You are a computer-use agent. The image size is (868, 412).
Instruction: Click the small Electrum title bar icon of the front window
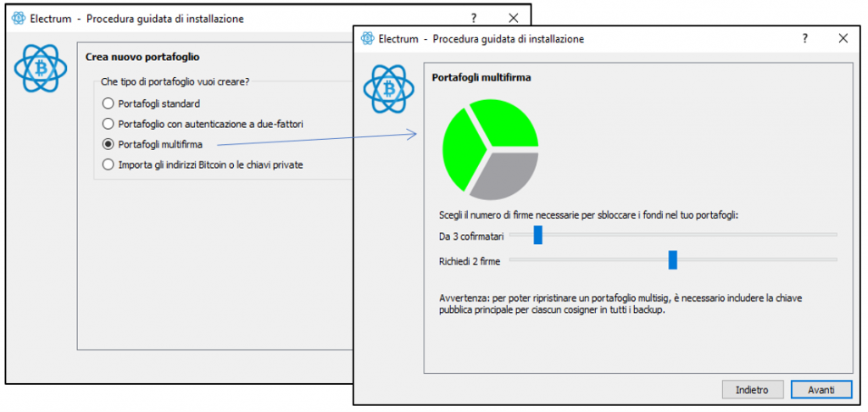coord(367,39)
